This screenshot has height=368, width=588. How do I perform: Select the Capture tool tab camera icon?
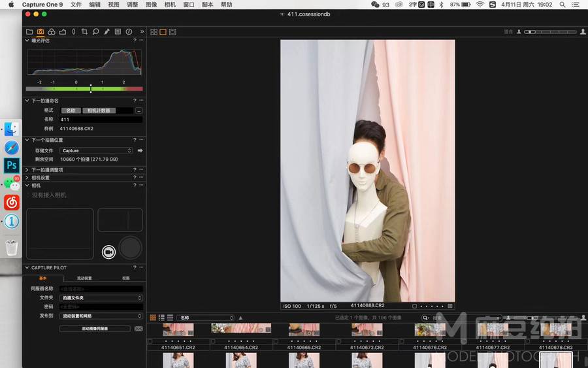pyautogui.click(x=41, y=32)
